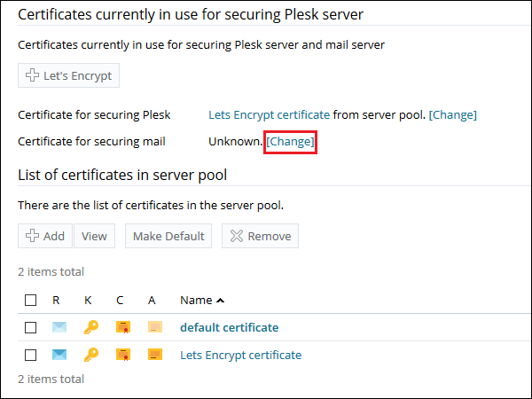This screenshot has width=532, height=399.
Task: Click the envelope icon in Lets Encrypt row
Action: pos(59,356)
